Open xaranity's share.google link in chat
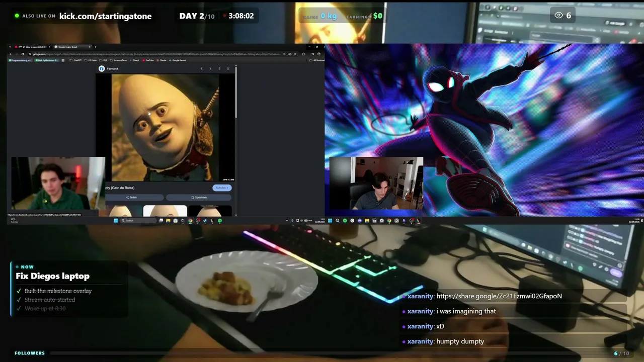The height and width of the screenshot is (362, 644). (499, 296)
